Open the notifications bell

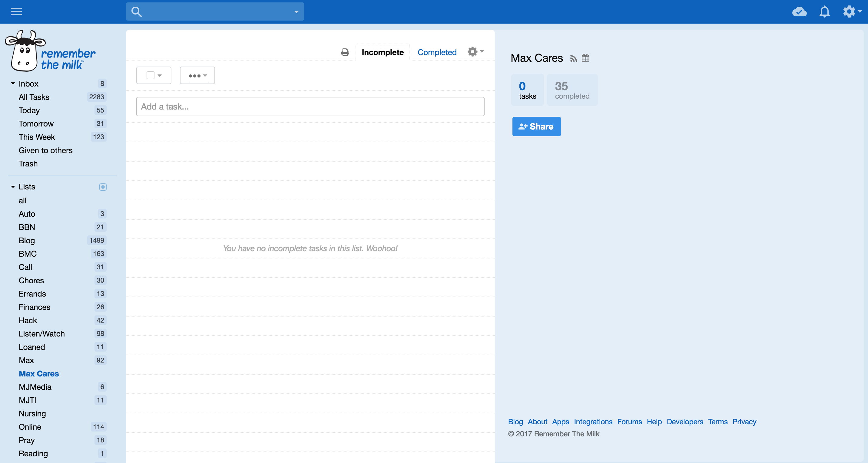pos(824,12)
